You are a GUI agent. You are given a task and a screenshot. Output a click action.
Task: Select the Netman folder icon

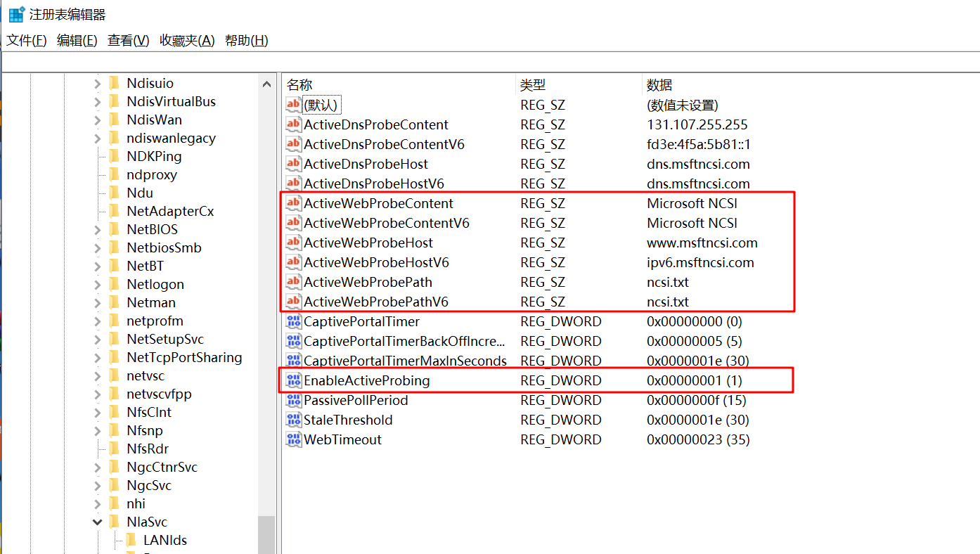115,303
